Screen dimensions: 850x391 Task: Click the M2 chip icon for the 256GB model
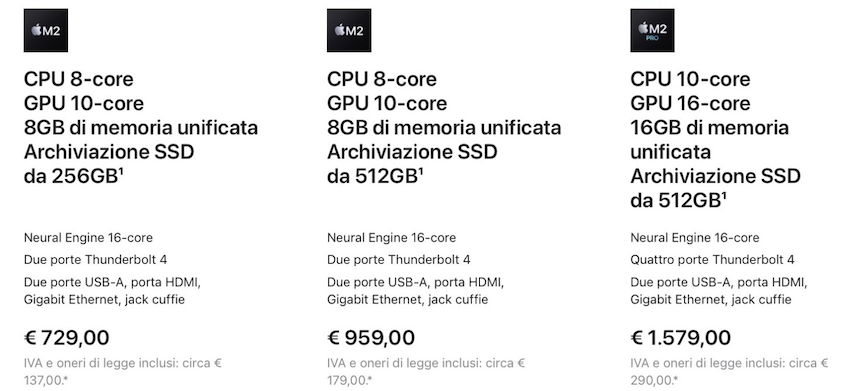click(x=46, y=30)
